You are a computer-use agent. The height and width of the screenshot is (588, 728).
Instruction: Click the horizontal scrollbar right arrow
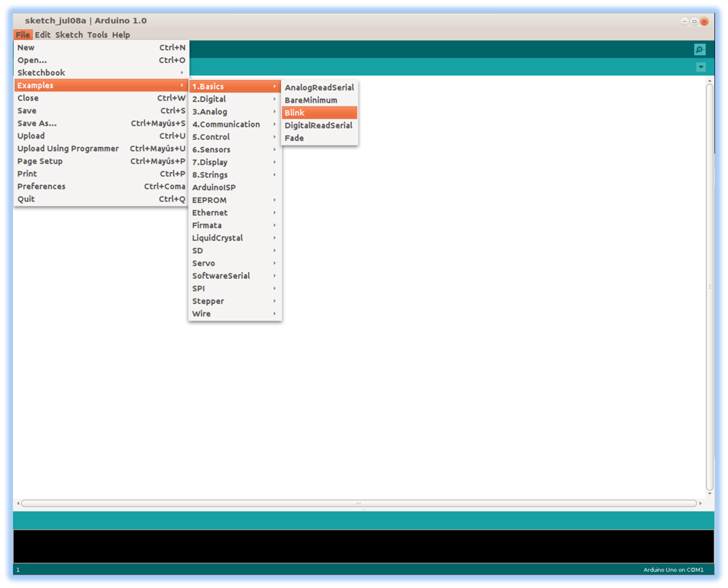(x=700, y=503)
